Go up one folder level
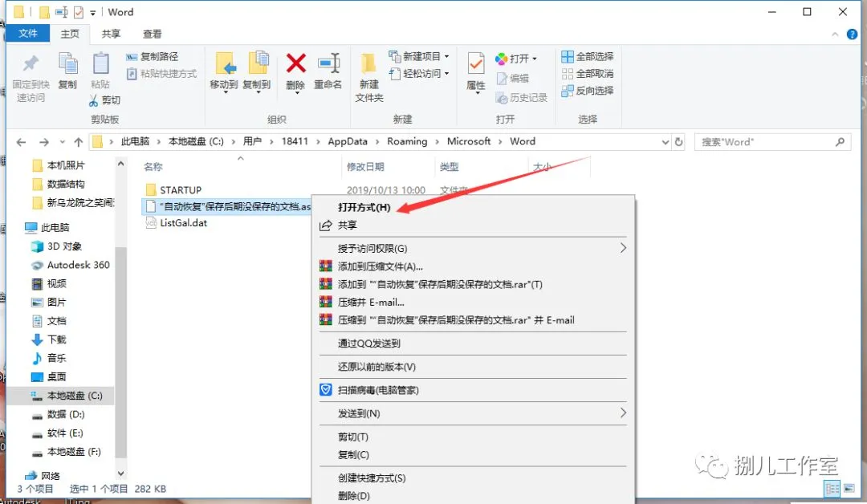Screen dimensions: 867x504 [79, 142]
